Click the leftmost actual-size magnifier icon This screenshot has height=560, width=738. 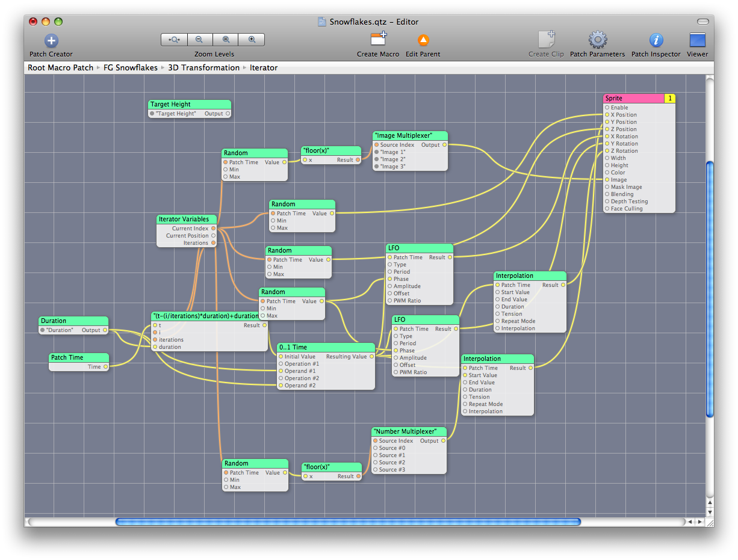(x=173, y=39)
